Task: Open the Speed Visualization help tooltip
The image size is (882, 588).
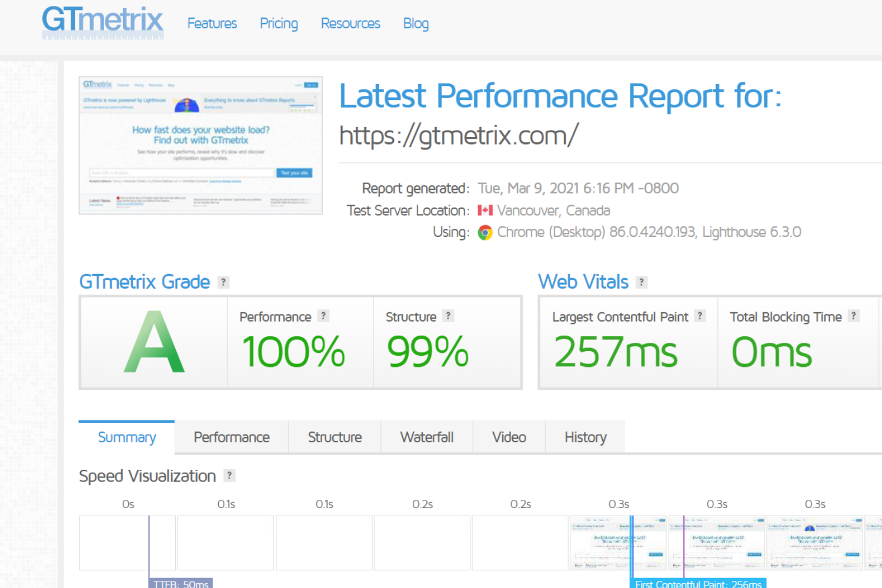Action: (x=229, y=475)
